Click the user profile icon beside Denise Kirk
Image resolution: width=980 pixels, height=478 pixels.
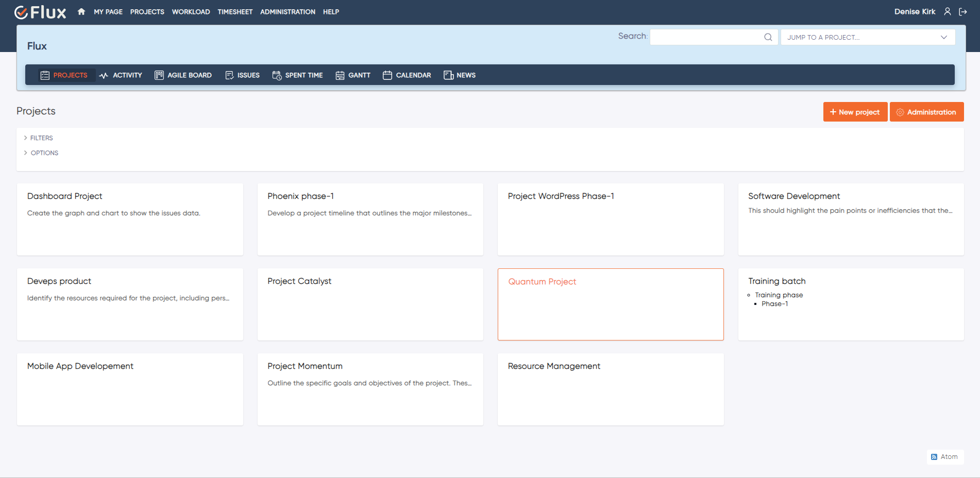coord(947,12)
